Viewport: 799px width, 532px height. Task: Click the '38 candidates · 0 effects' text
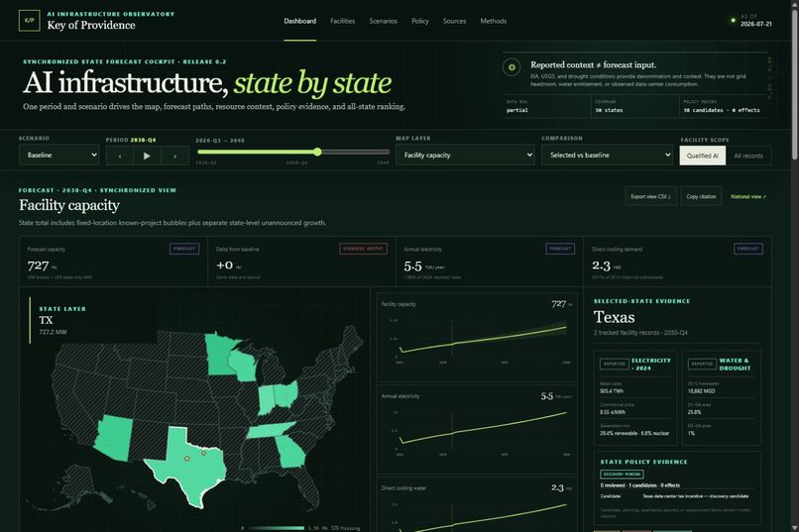tap(722, 110)
